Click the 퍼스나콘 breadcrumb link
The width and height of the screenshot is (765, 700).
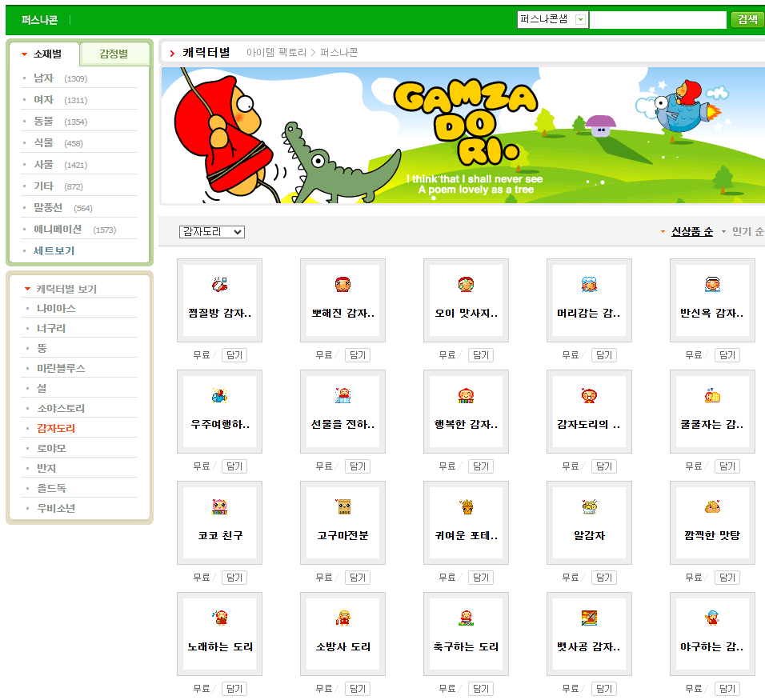coord(339,52)
